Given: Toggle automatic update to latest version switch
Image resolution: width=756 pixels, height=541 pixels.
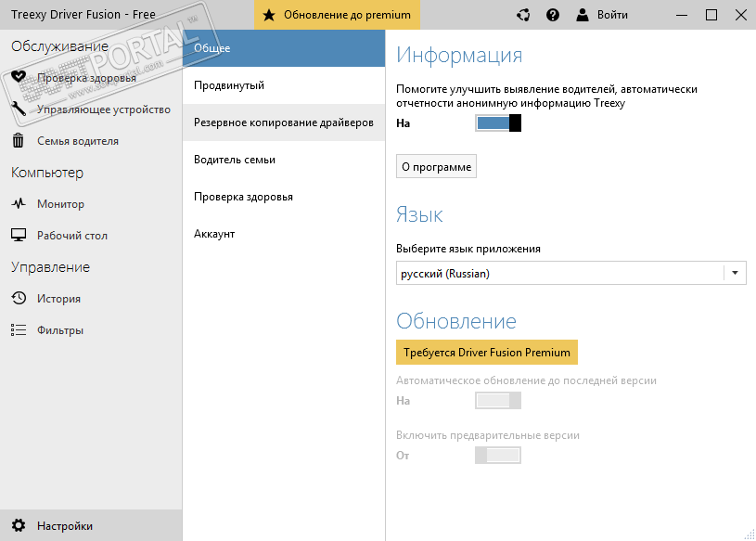Looking at the screenshot, I should coord(498,400).
